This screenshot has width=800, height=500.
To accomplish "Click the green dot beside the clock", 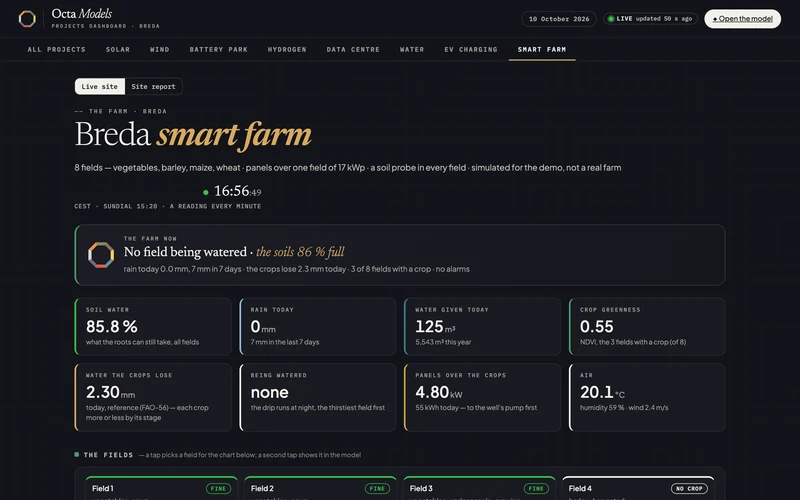I will click(206, 192).
